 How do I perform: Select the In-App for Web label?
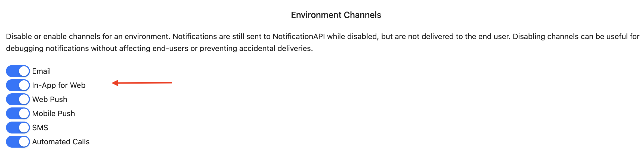point(58,85)
